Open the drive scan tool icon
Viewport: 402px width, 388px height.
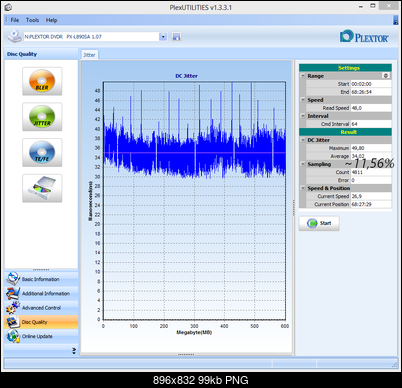42,188
